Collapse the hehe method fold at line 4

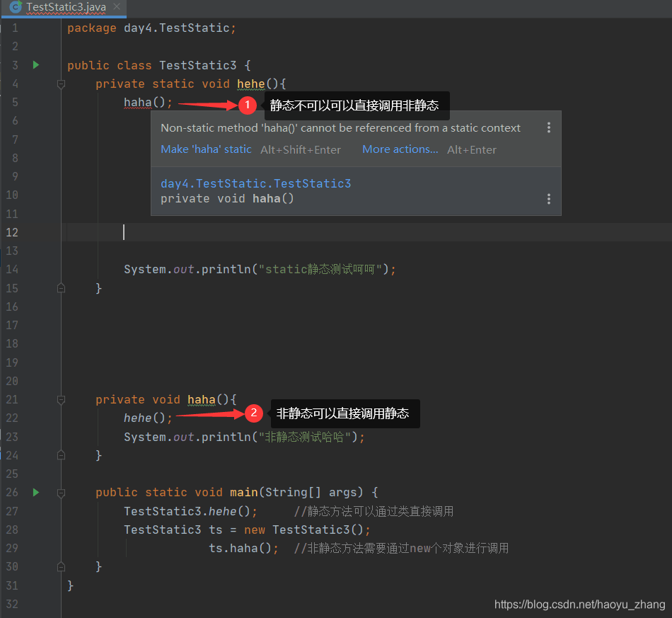point(62,84)
